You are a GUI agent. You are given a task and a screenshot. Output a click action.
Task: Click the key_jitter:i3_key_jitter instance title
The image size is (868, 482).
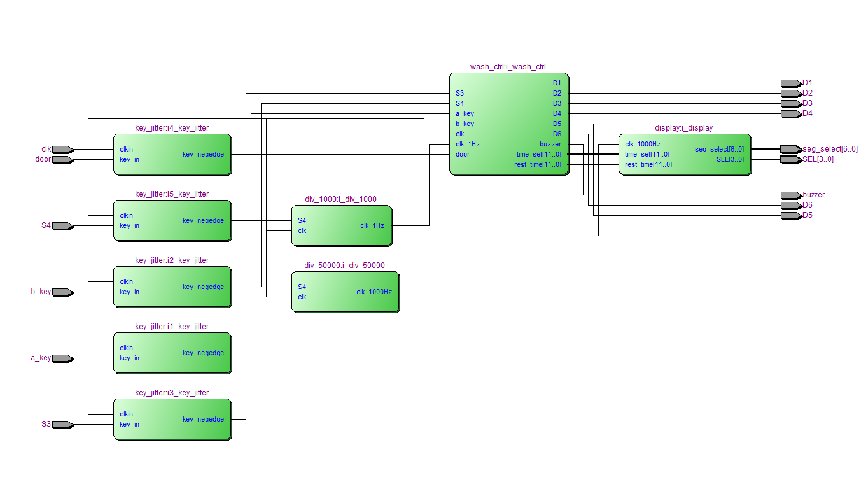pos(172,393)
